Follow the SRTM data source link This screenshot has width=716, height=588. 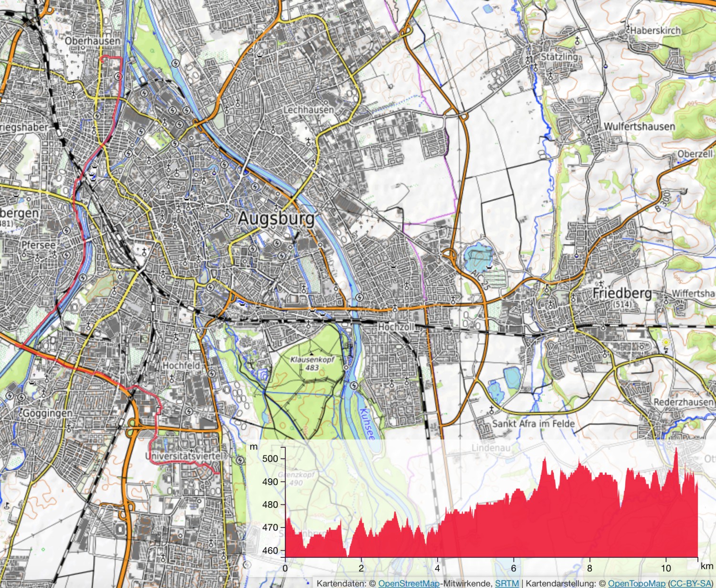[x=506, y=583]
